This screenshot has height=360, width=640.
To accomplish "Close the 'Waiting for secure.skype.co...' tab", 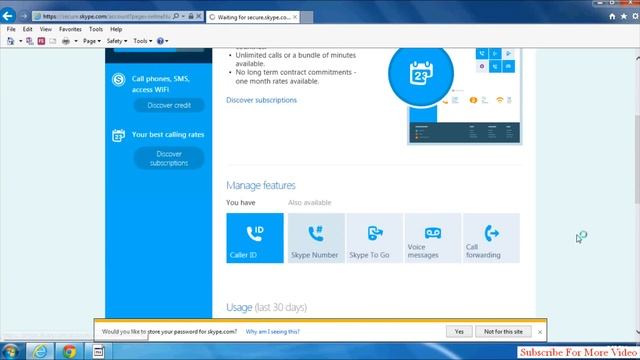I will 295,17.
